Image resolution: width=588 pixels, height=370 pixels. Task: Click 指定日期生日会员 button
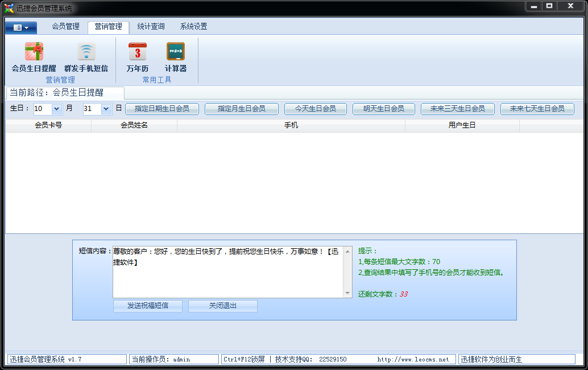tap(162, 109)
